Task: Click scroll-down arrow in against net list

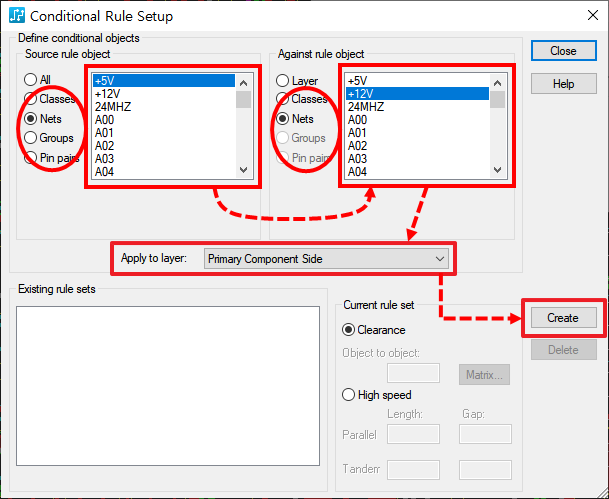Action: click(x=497, y=170)
